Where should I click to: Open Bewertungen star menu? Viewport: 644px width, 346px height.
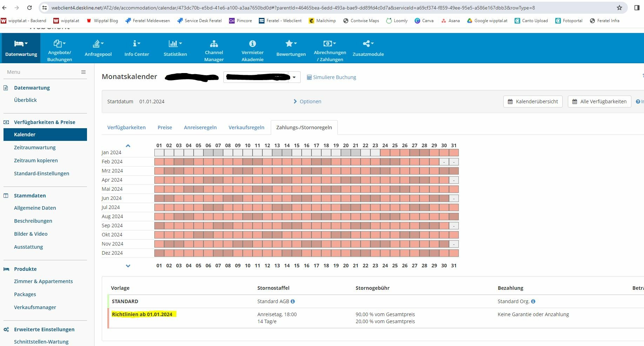click(x=291, y=48)
